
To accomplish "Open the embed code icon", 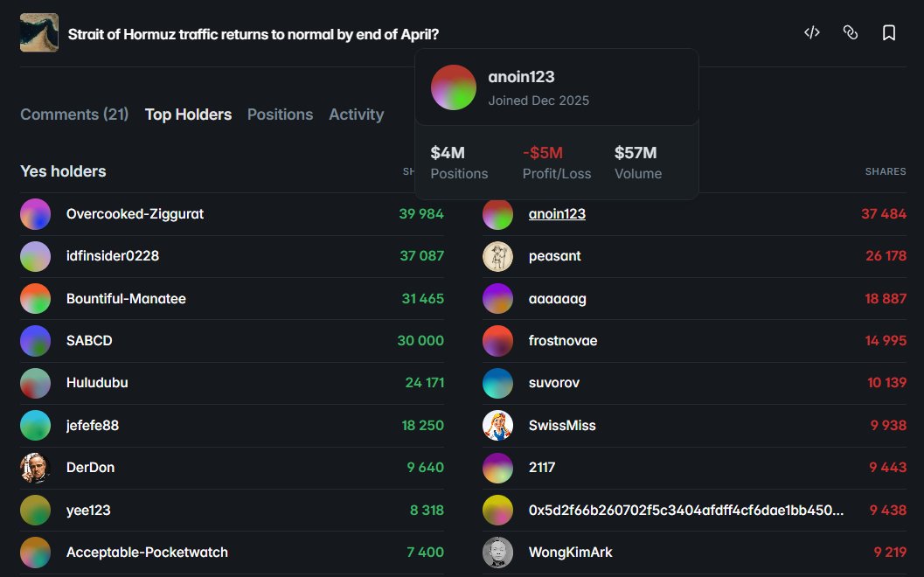I will point(811,31).
